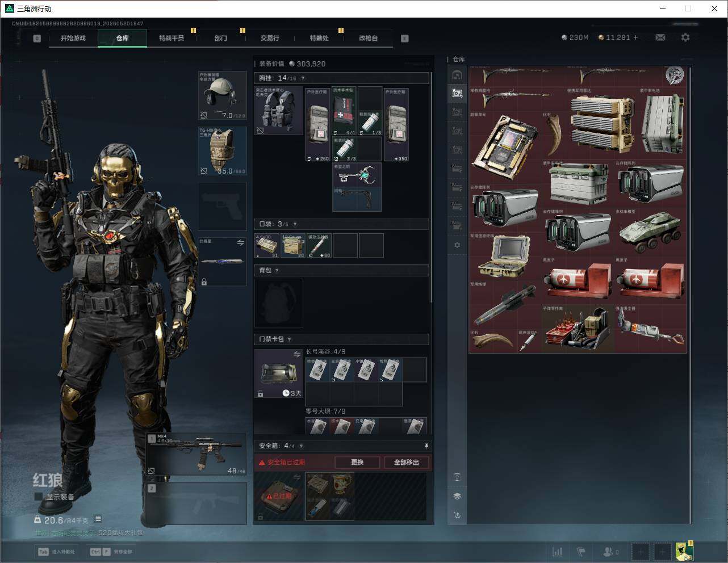
Task: Click the swap icon on melee slot
Action: [240, 243]
